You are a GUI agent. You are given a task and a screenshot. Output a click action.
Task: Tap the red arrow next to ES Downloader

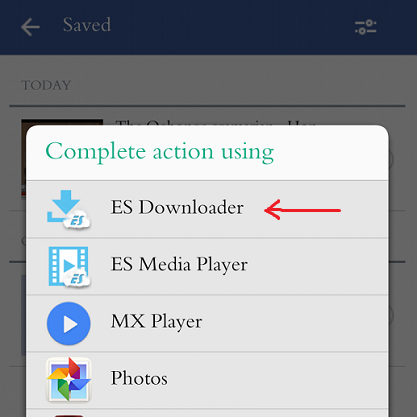pyautogui.click(x=302, y=210)
